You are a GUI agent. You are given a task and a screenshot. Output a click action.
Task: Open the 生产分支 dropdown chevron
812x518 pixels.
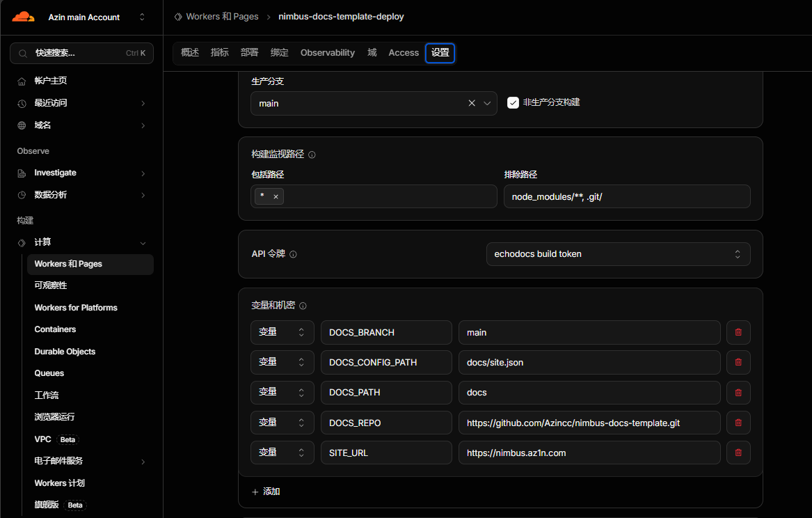[487, 103]
